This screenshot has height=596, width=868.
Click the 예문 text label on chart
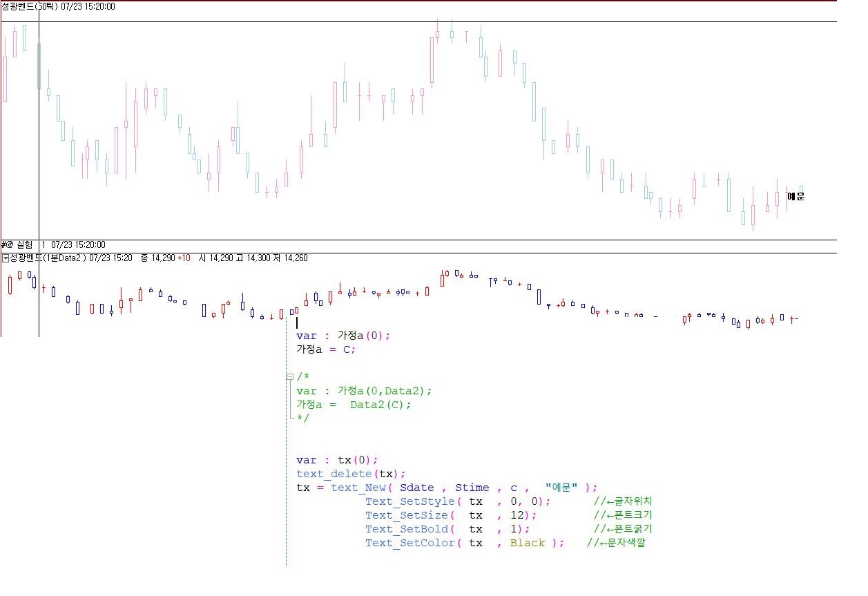point(795,196)
